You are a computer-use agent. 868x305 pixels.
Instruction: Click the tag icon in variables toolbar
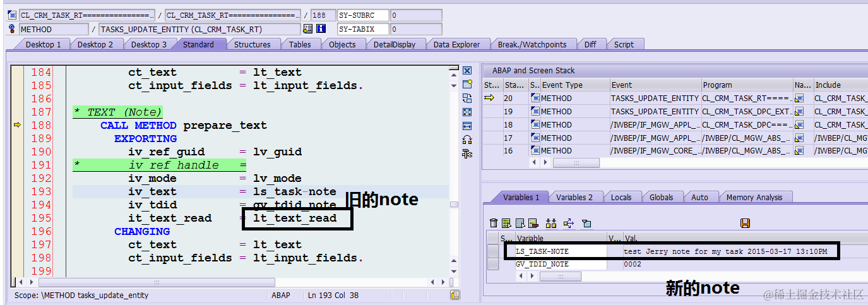tap(586, 223)
